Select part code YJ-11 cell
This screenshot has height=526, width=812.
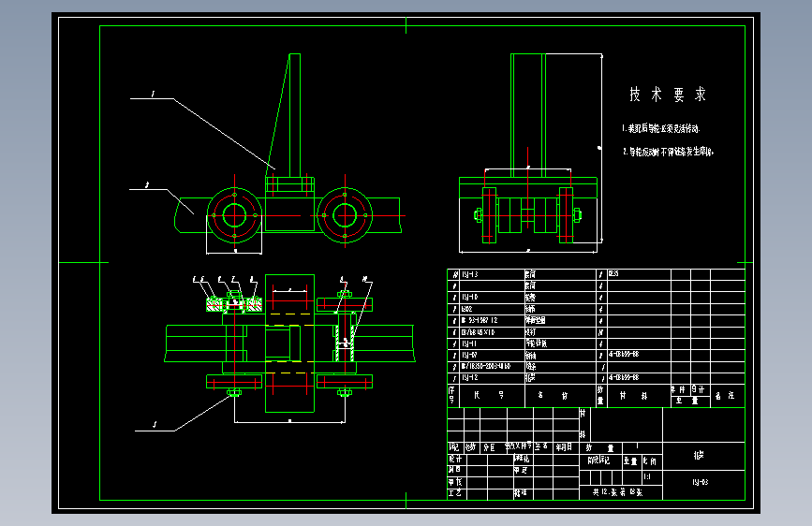469,343
